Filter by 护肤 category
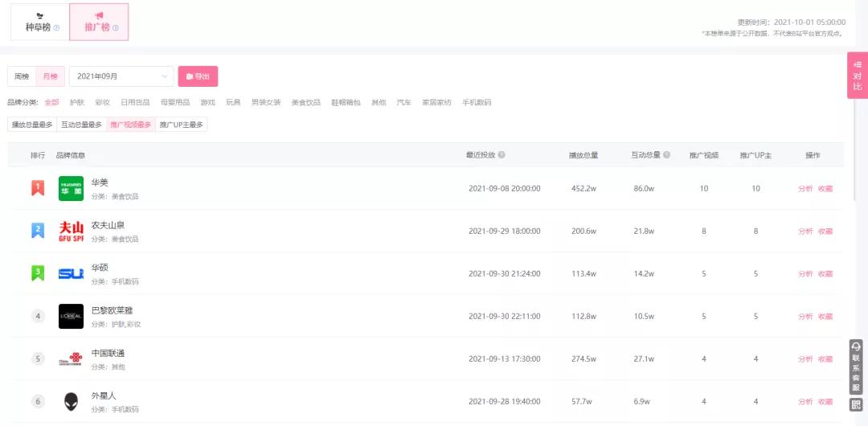Screen dimensions: 868x426 77,103
